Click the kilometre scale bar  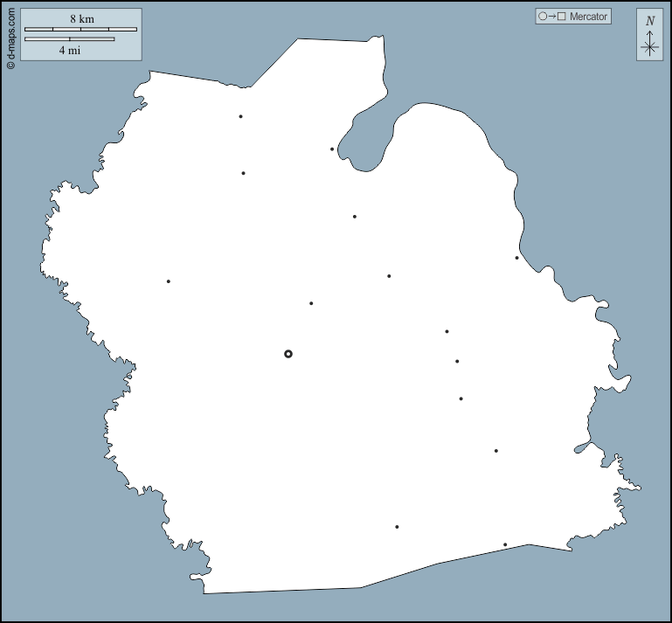(80, 30)
